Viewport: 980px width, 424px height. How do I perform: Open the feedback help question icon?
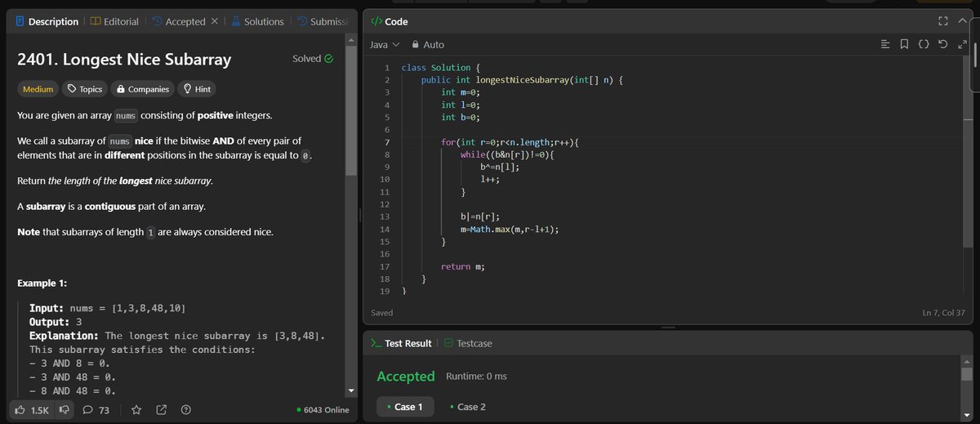click(185, 410)
